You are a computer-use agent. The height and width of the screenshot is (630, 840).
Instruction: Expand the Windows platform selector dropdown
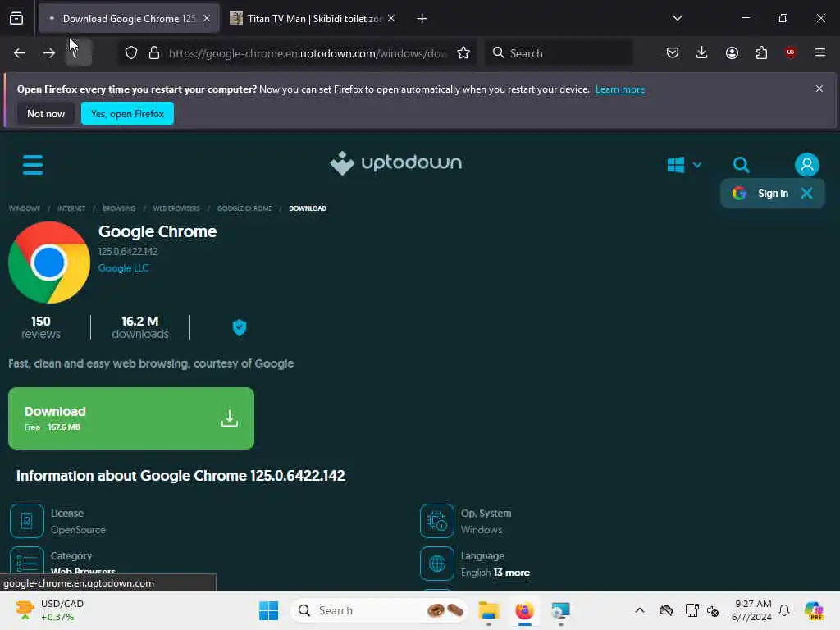684,164
